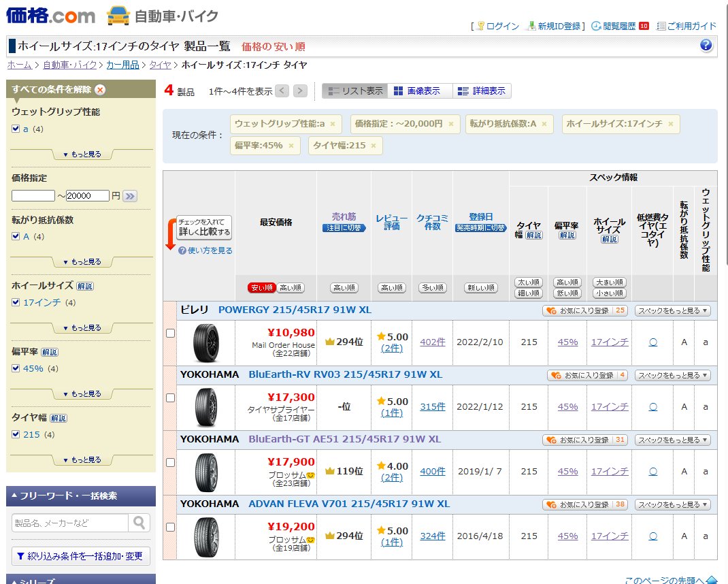728x584 pixels.
Task: Switch to 詳細表示 view
Action: click(x=482, y=91)
